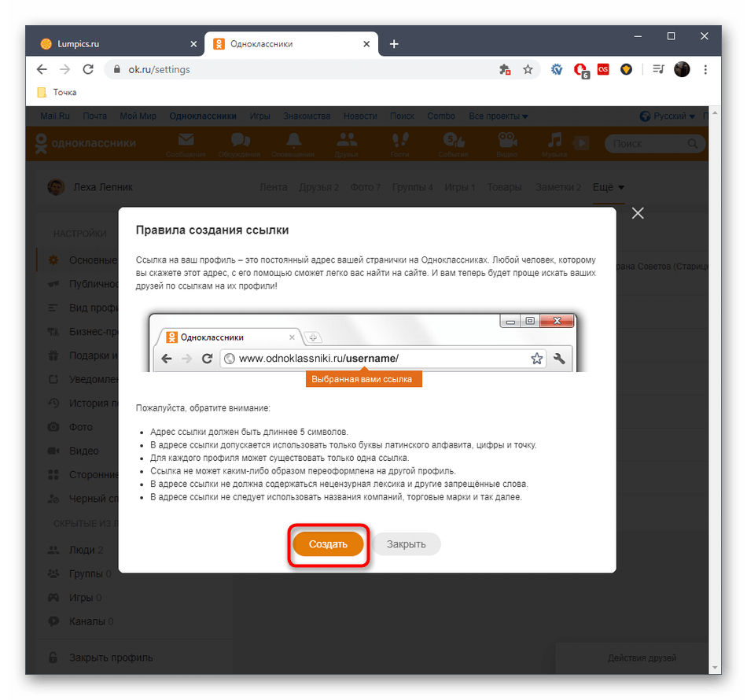Open the AdBlock extension with badge 6
747x700 pixels.
581,69
